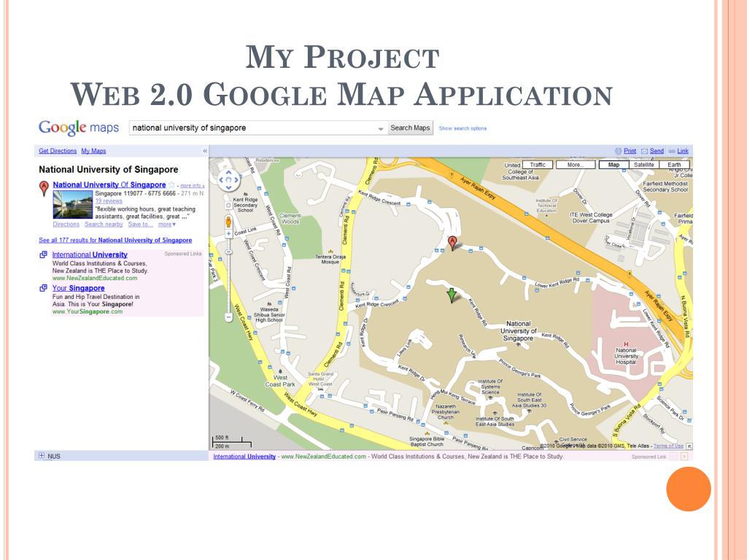Click the 'National University of Singapore' map label
Image resolution: width=747 pixels, height=560 pixels.
click(519, 330)
